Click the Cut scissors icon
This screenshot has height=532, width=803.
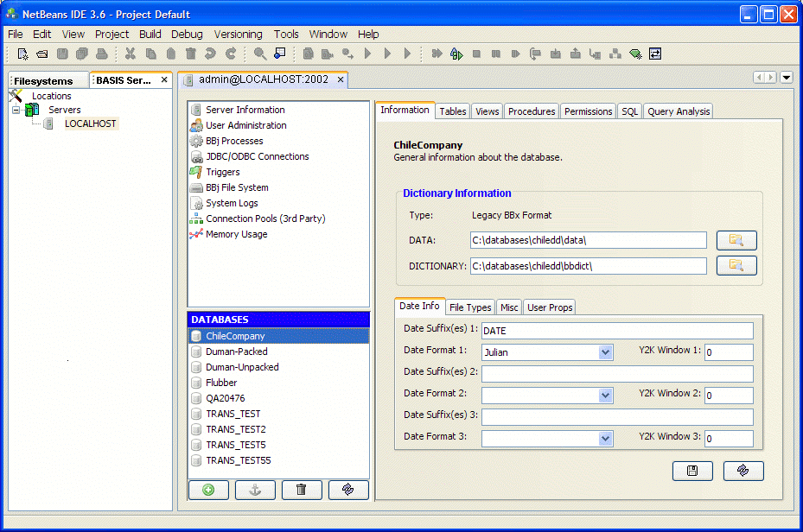(131, 54)
